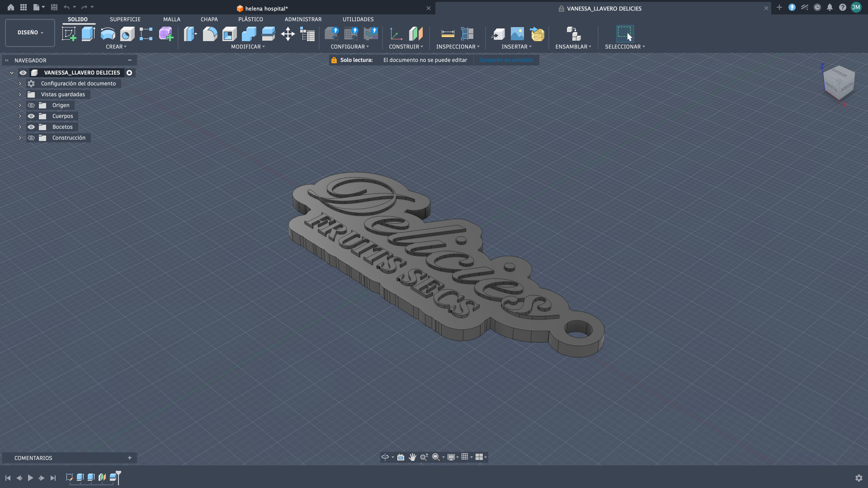The height and width of the screenshot is (488, 868).
Task: Click the rectangular pattern/sketch dimension icon in CREAR
Action: coord(146,34)
